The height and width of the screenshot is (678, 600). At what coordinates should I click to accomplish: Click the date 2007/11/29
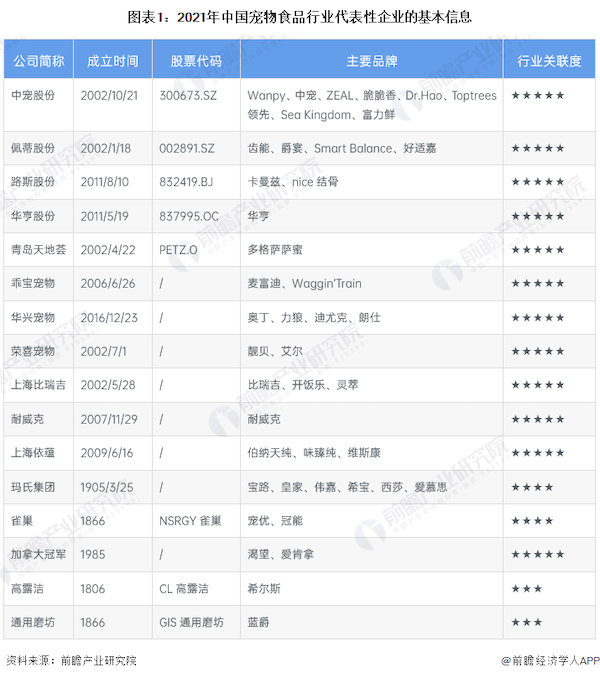tap(109, 419)
